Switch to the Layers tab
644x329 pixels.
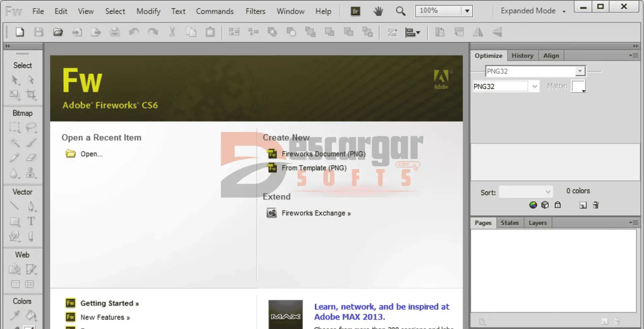tap(538, 223)
